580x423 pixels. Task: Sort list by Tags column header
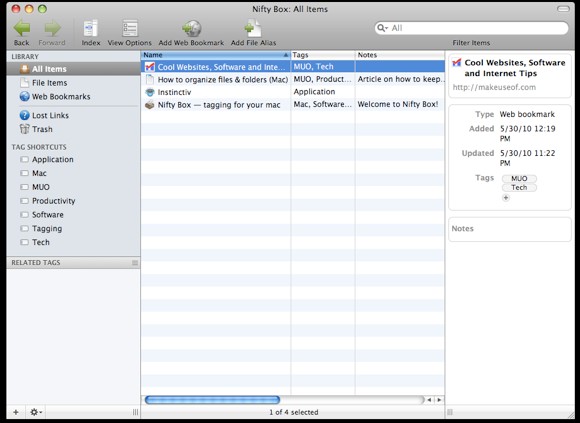323,55
